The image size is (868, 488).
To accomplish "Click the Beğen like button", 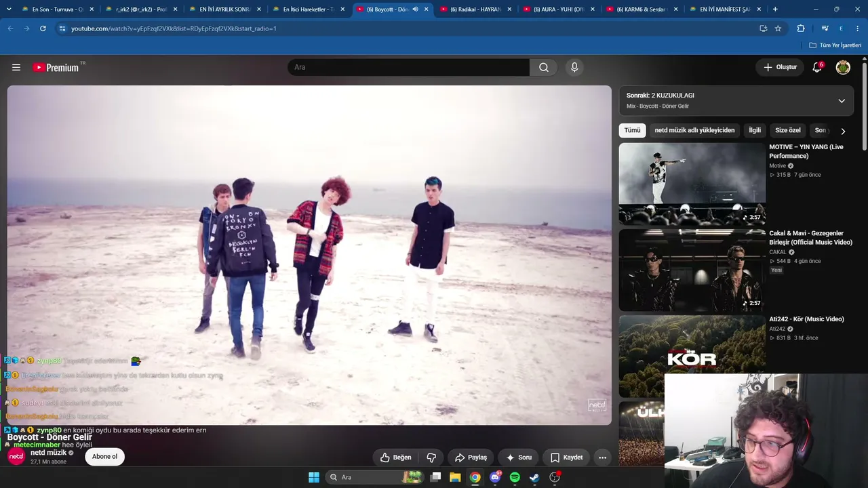I will pyautogui.click(x=396, y=457).
